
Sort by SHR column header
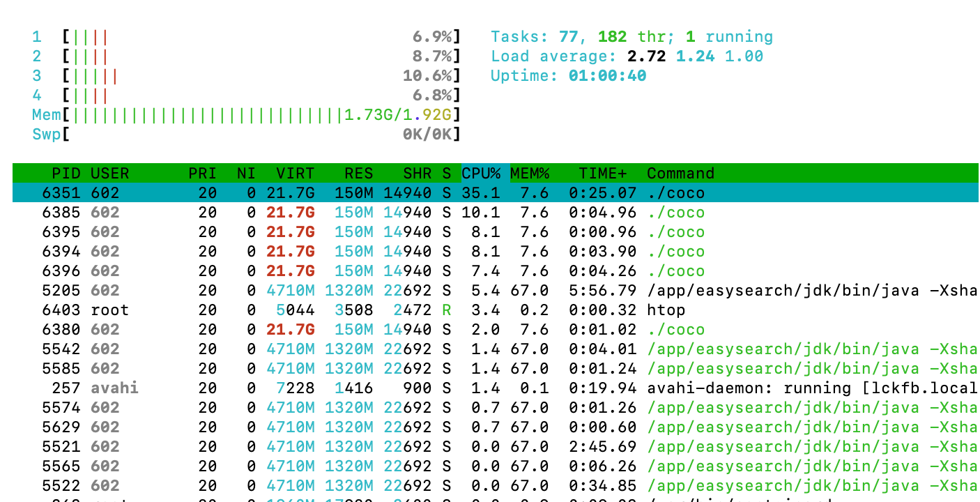pyautogui.click(x=417, y=173)
